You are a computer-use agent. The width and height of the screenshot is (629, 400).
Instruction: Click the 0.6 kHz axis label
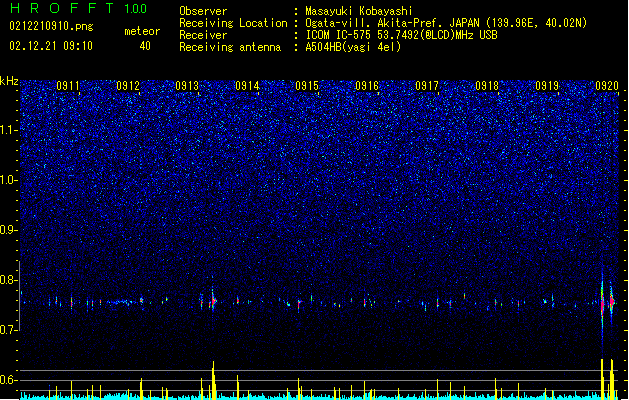pyautogui.click(x=9, y=380)
